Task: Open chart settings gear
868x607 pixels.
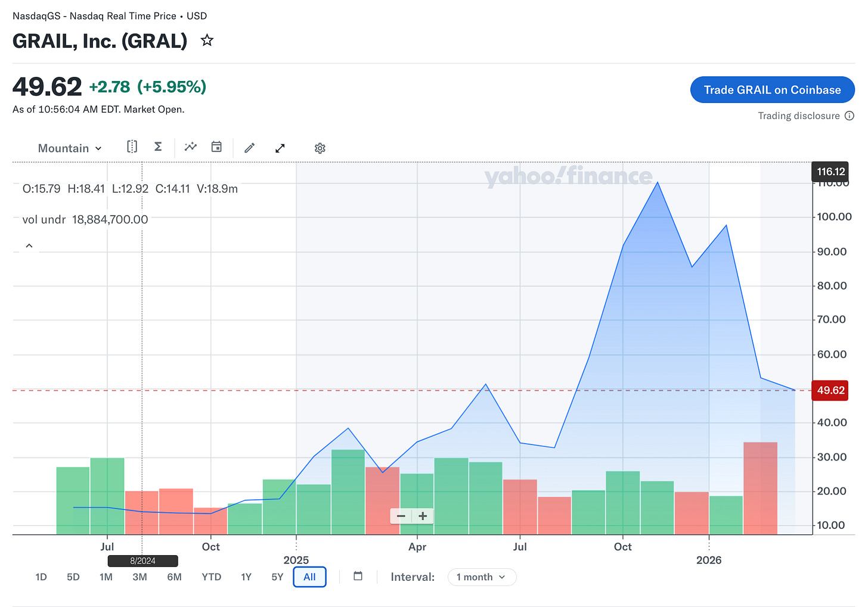Action: 320,148
